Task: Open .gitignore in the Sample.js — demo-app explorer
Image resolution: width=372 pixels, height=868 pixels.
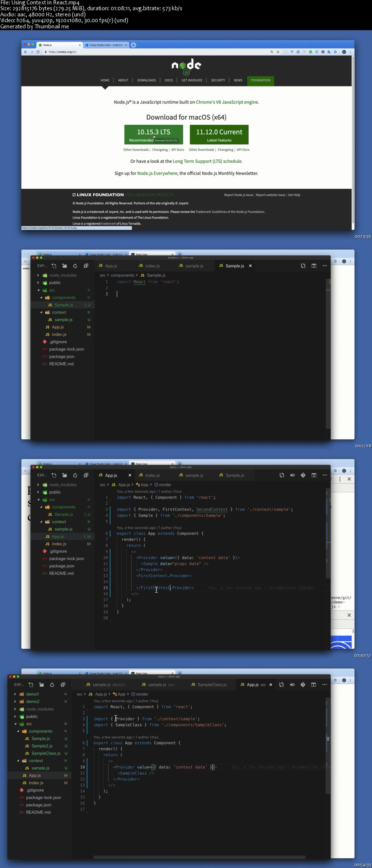Action: click(58, 342)
